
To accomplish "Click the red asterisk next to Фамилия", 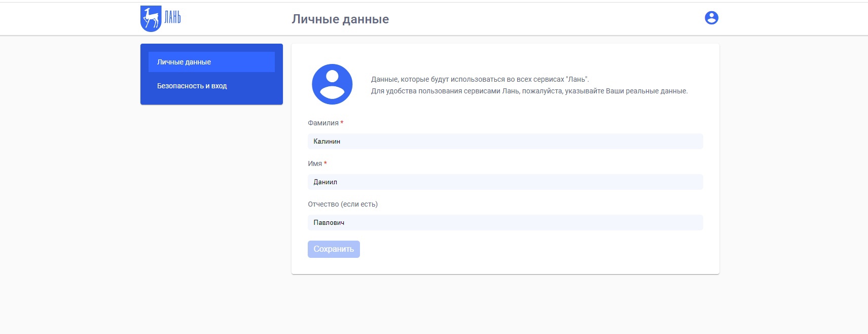I will point(342,123).
